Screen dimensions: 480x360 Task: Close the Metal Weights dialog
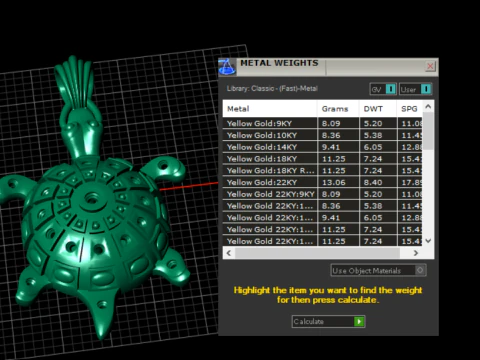(x=430, y=66)
